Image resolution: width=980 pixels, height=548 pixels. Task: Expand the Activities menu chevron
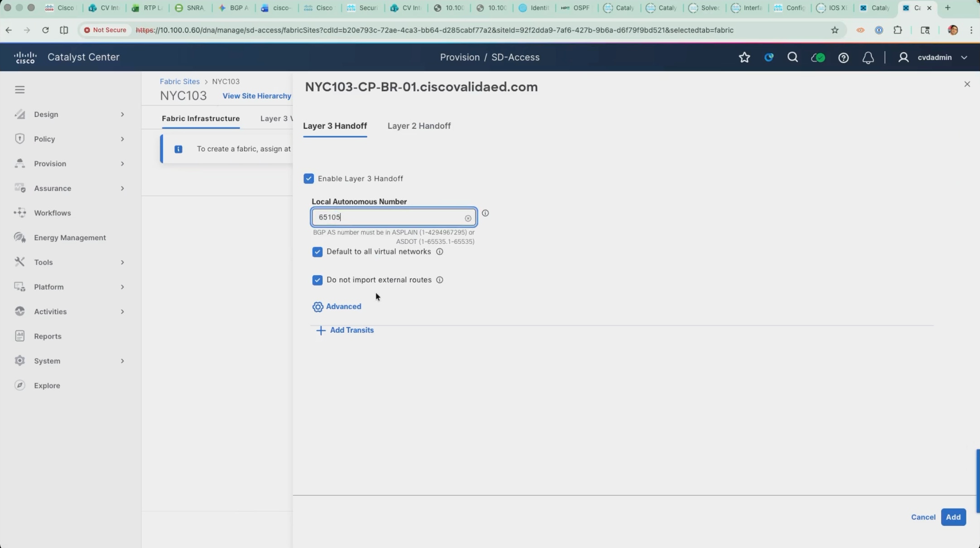pyautogui.click(x=122, y=311)
